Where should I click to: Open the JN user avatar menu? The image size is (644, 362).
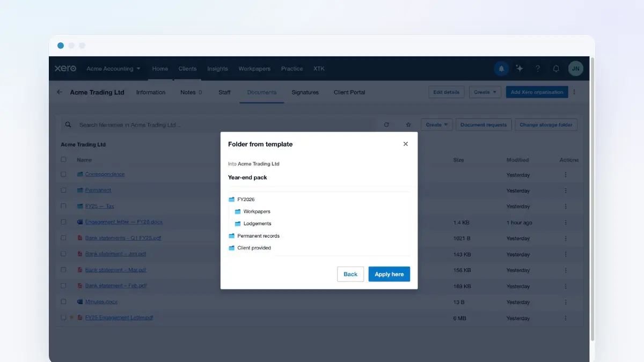[575, 69]
